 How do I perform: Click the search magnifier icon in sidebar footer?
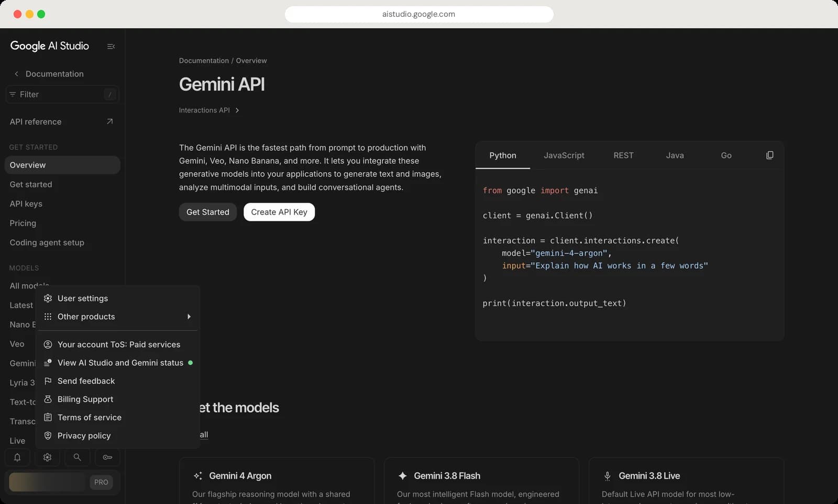77,457
